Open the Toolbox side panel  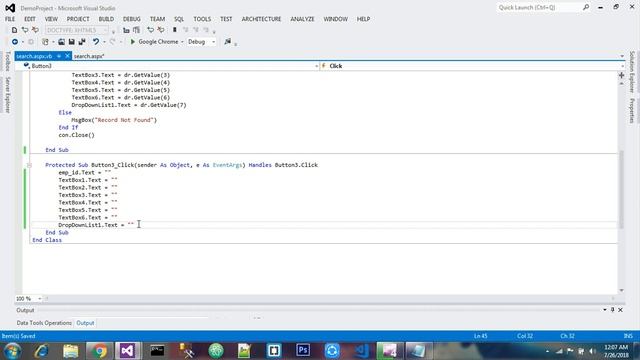[x=7, y=61]
